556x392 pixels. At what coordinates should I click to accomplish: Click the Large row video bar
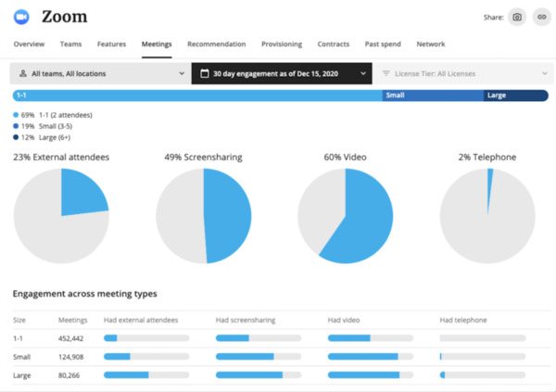point(371,375)
